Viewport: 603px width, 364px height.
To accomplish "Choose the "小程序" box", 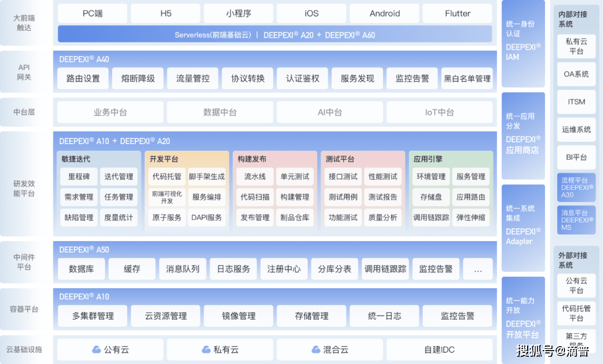I will click(x=238, y=13).
